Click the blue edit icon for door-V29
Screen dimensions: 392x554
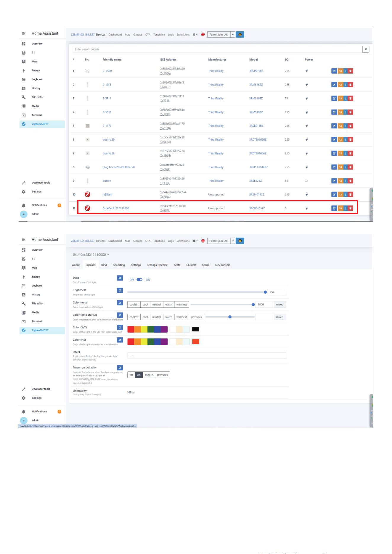334,140
